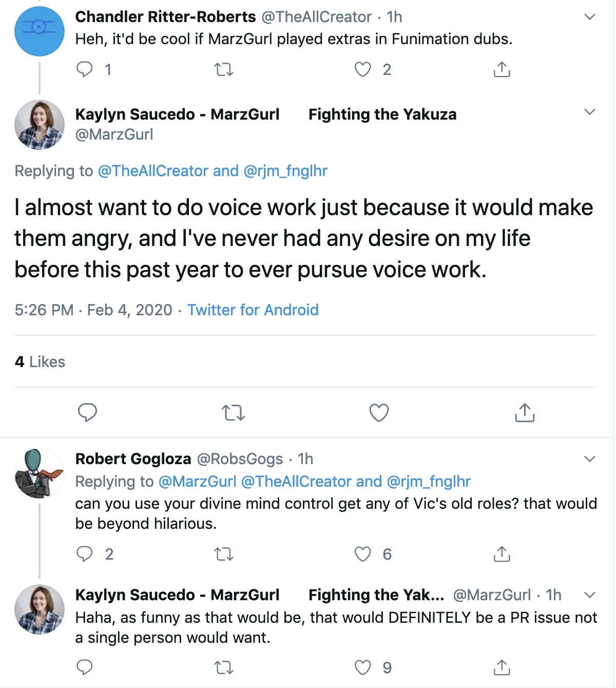Image resolution: width=616 pixels, height=688 pixels.
Task: Open Chandler Ritter-Roberts' blue avatar
Action: (x=40, y=31)
